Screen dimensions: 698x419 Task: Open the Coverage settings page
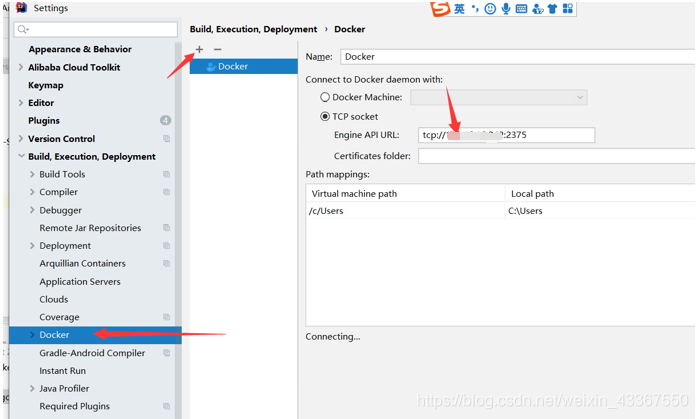[59, 317]
